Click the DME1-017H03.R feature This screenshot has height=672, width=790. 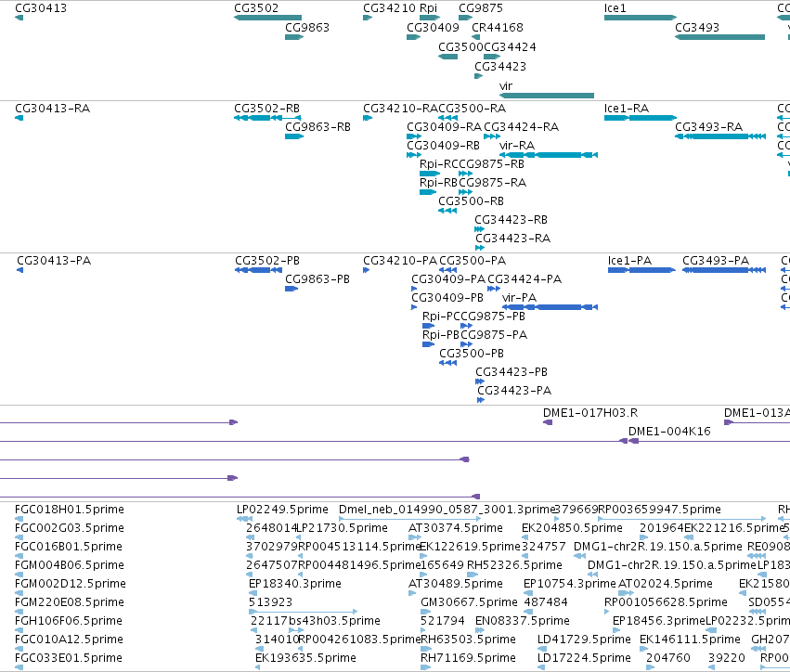[x=548, y=422]
